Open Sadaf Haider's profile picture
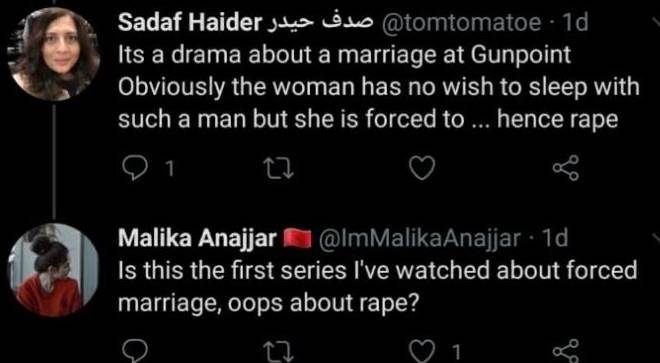This screenshot has width=660, height=363. point(53,54)
